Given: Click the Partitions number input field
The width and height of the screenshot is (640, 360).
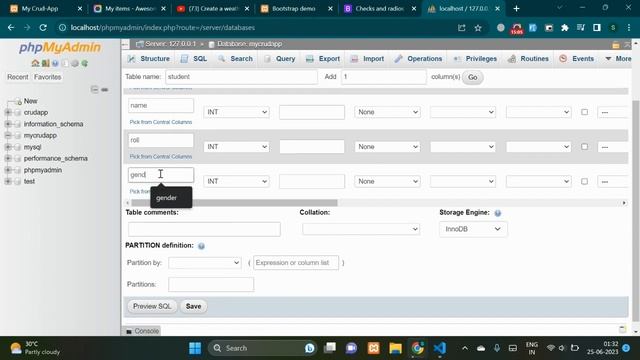Looking at the screenshot, I should (x=211, y=284).
